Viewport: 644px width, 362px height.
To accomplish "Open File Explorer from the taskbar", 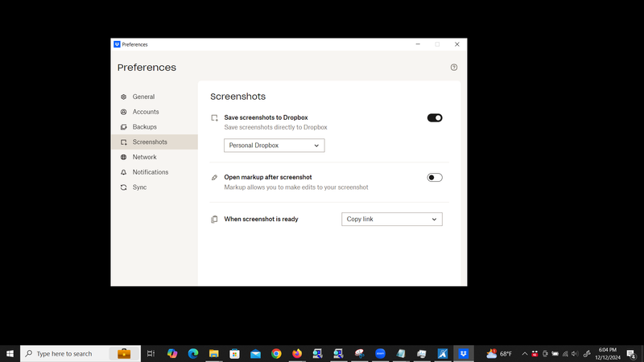I will coord(213,353).
